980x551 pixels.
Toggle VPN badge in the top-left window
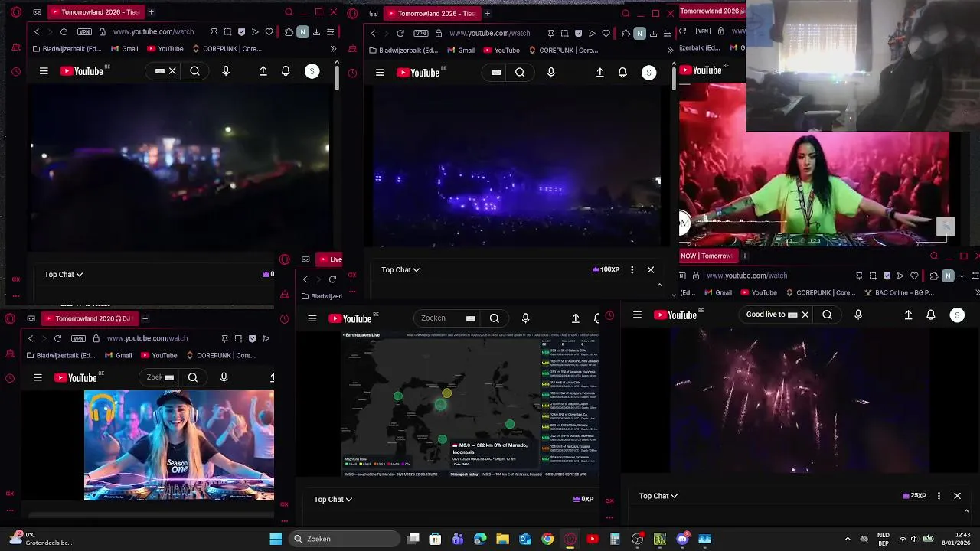point(84,32)
